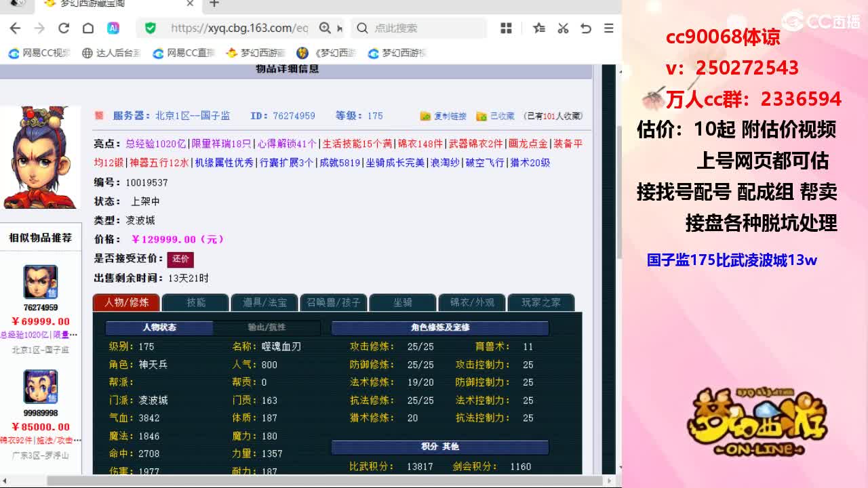Open the AI assistant icon

(113, 28)
